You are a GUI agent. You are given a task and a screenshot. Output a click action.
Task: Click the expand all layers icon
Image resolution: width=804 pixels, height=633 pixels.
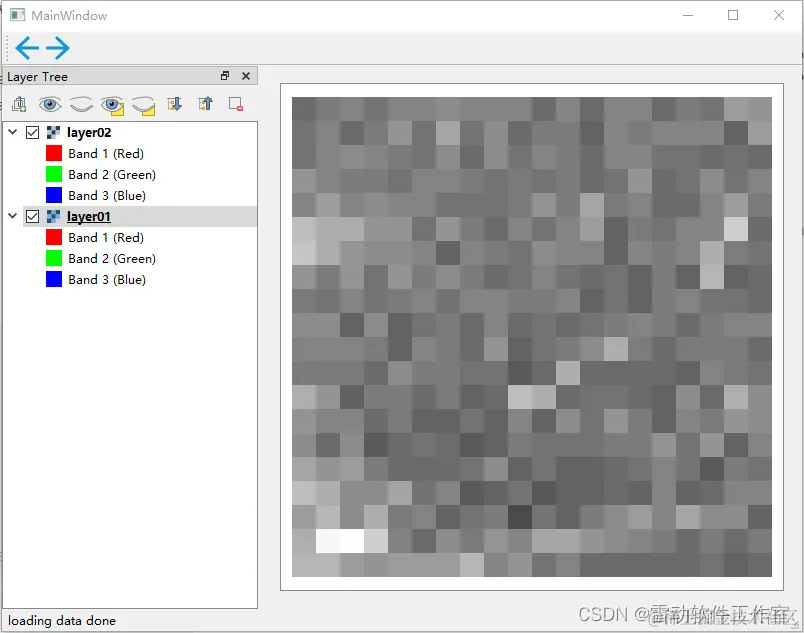(174, 104)
